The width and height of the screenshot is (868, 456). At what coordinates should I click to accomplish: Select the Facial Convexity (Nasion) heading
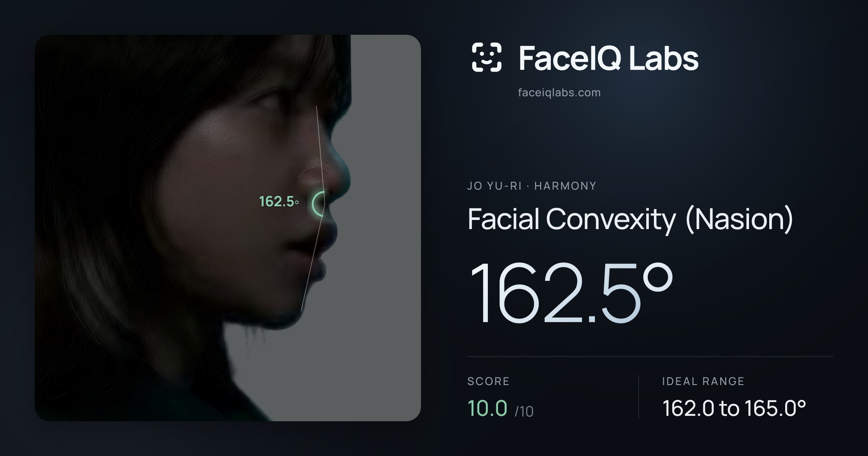(630, 219)
